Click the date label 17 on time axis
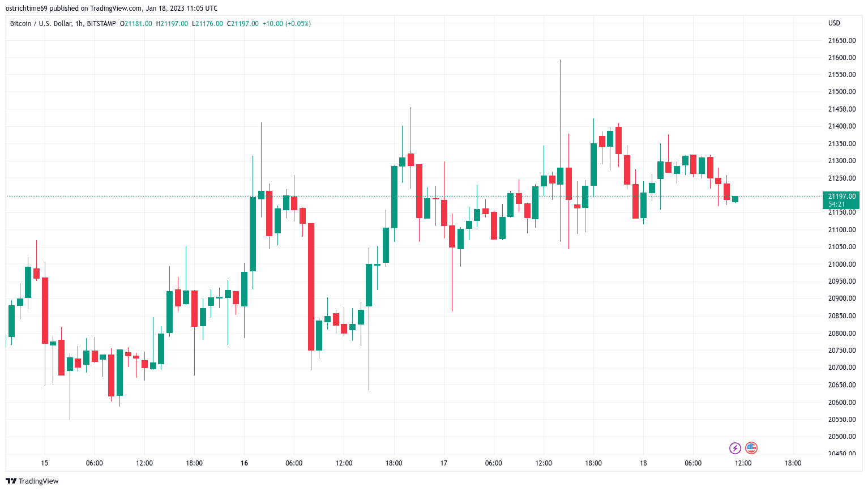 coord(444,463)
